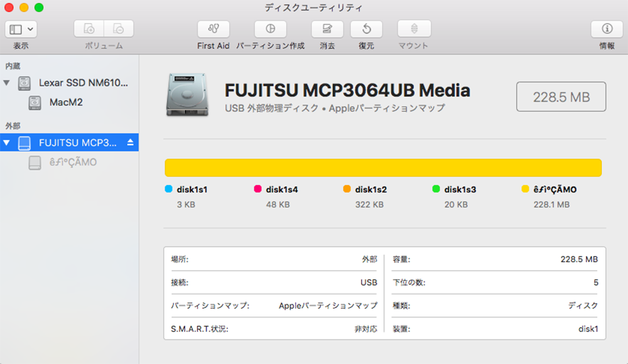The image size is (628, 364).
Task: Click the USB 外部物理ディスク subtitle text
Action: pyautogui.click(x=335, y=108)
